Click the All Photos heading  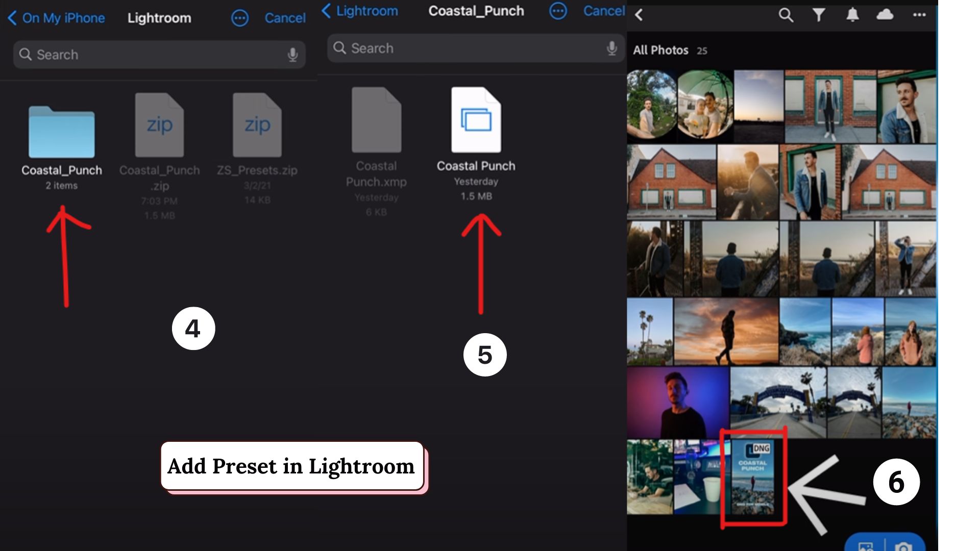[x=660, y=50]
